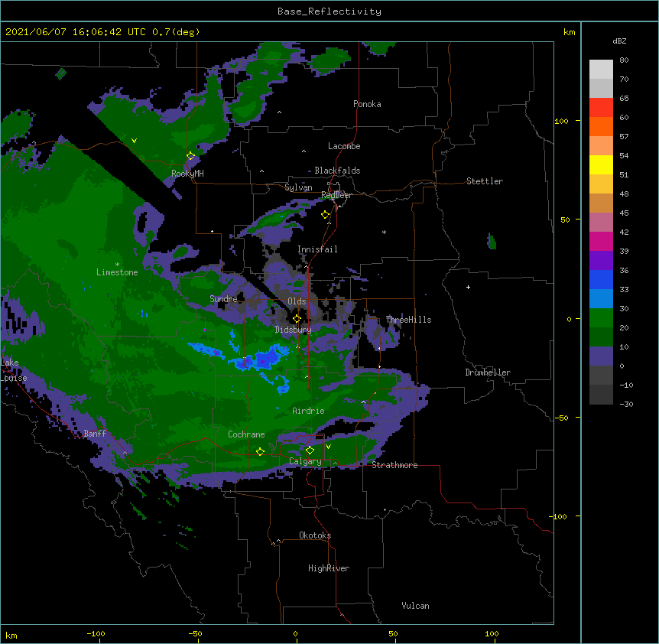Click the yellow diamond marker beside RockyMH
Viewport: 659px width, 644px height.
190,156
